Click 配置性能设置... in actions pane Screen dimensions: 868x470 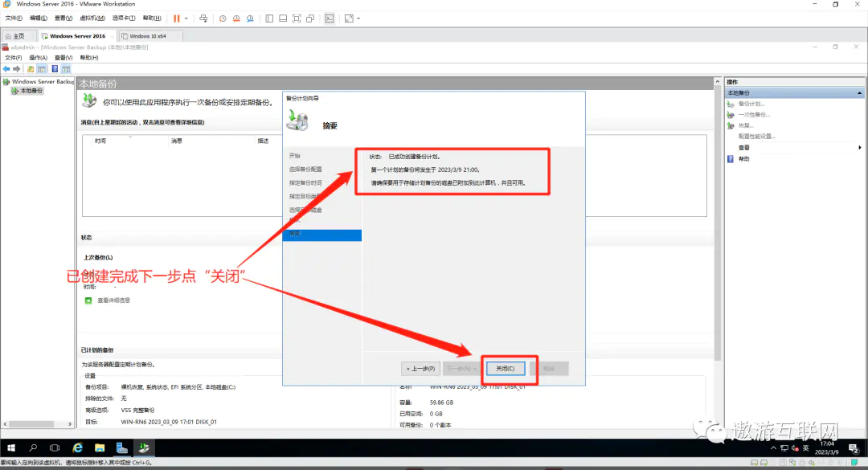(x=757, y=137)
